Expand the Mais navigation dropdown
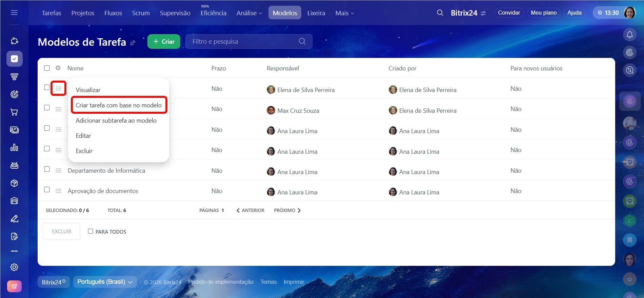The height and width of the screenshot is (298, 644). 344,13
